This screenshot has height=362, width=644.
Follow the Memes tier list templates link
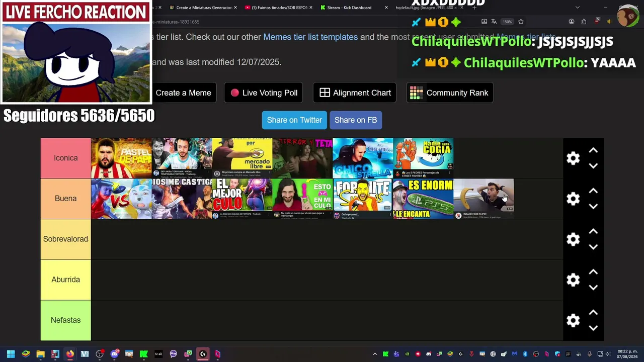point(310,37)
